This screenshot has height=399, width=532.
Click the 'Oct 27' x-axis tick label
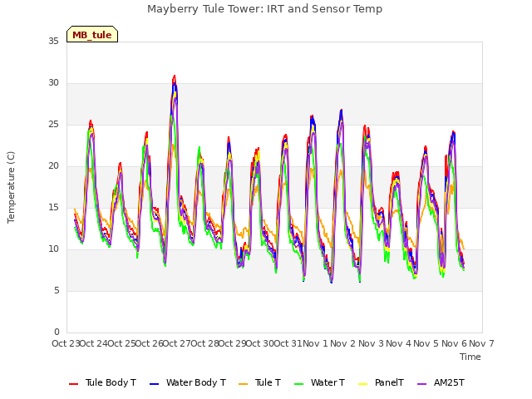coord(177,343)
